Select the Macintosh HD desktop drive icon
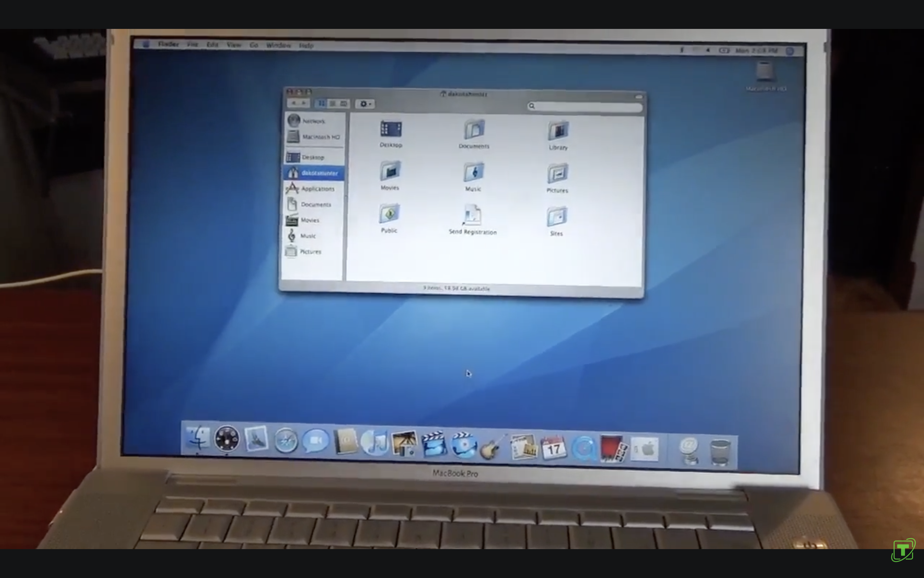This screenshot has width=924, height=578. 765,72
